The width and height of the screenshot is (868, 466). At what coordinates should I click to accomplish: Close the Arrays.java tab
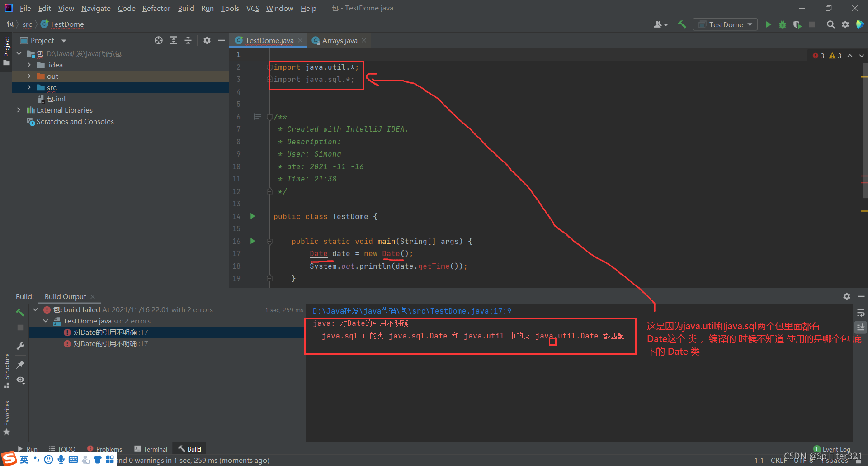point(364,40)
